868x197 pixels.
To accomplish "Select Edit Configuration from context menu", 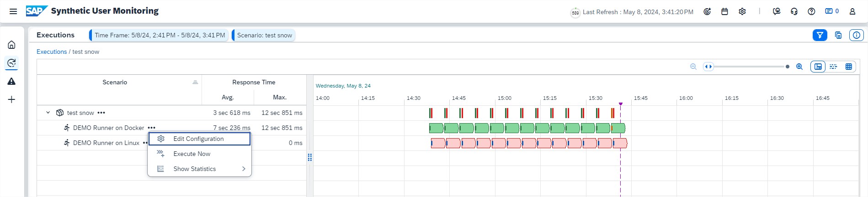I will pyautogui.click(x=199, y=139).
